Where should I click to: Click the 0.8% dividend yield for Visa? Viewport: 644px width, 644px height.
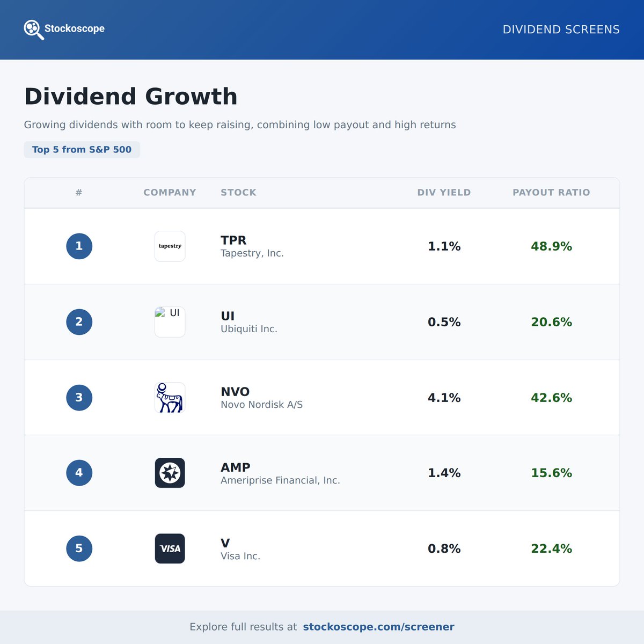click(x=444, y=548)
